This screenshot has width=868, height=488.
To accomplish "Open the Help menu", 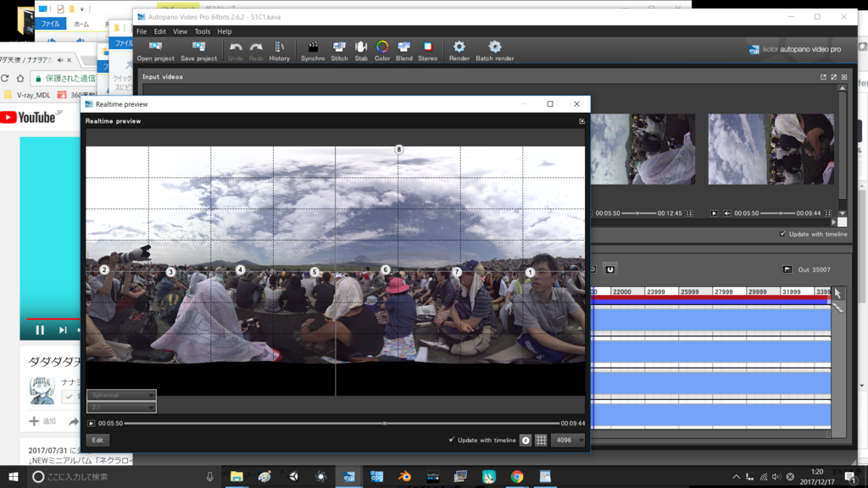I will pos(224,31).
